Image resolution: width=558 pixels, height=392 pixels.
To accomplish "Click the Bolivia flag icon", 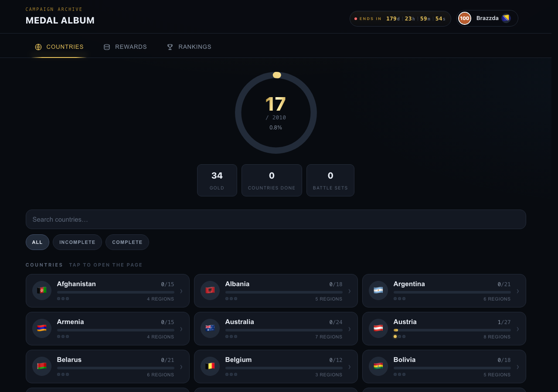I will tap(378, 366).
